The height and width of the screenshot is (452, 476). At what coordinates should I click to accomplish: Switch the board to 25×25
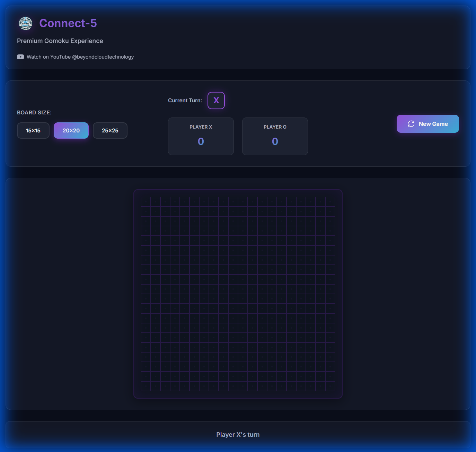[110, 131]
